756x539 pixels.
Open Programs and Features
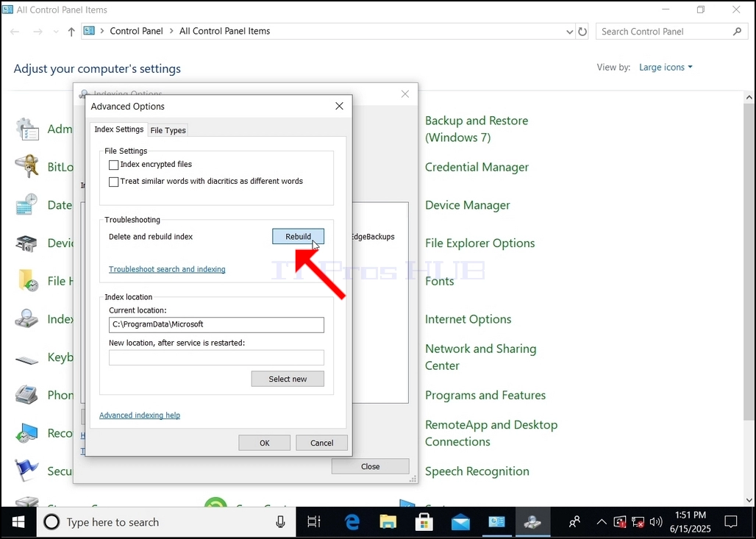(x=485, y=396)
